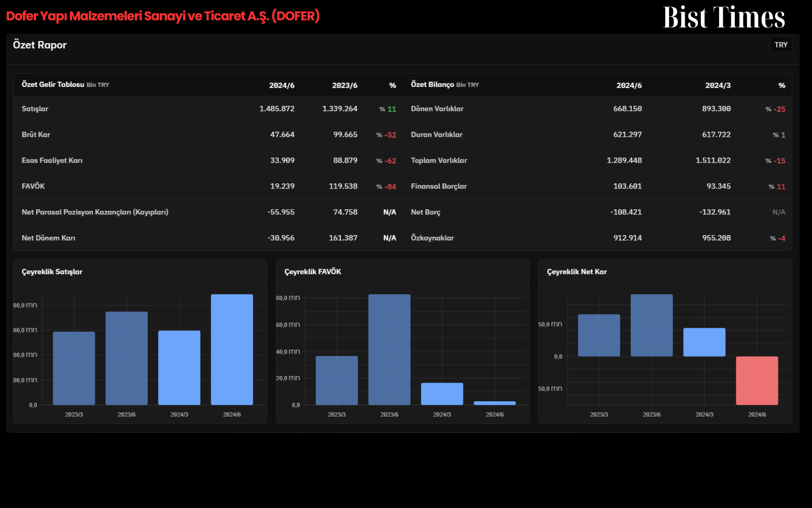Screen dimensions: 812x508
Task: Click the Finansal Borçlar label
Action: 439,186
